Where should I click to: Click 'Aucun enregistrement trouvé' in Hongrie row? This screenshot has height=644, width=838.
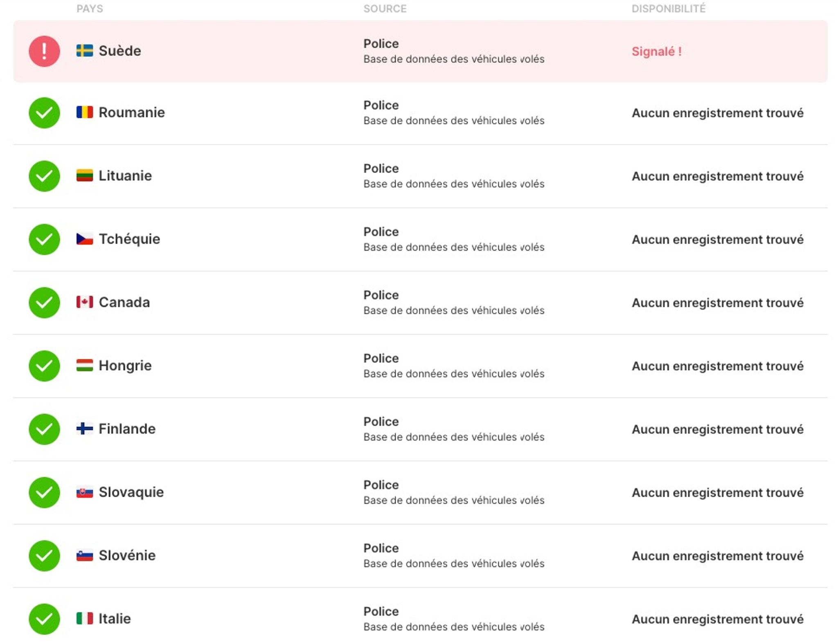coord(717,366)
